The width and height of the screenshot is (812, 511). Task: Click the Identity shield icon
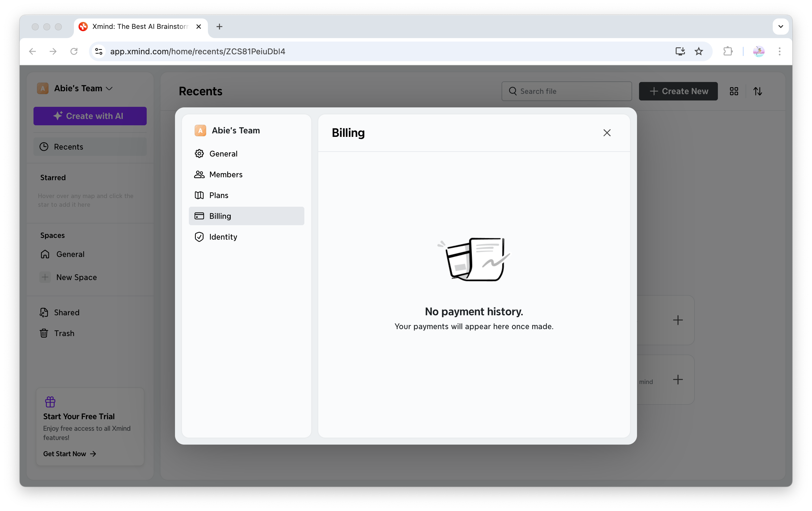click(x=199, y=237)
